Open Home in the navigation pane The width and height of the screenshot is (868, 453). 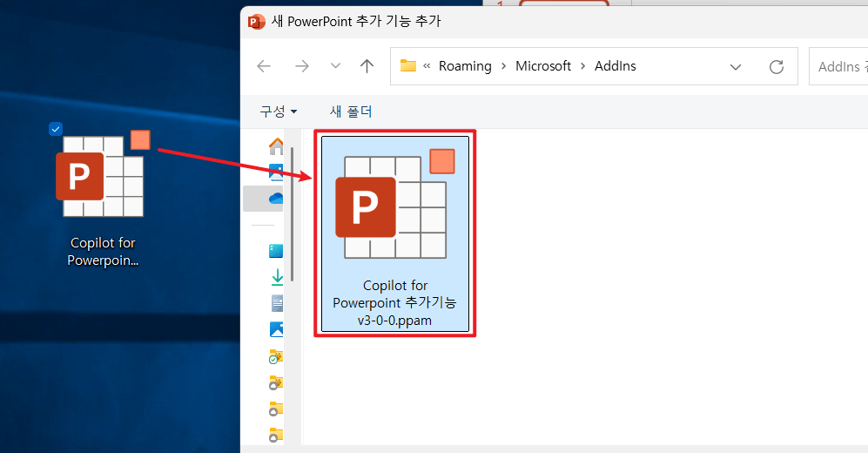tap(276, 146)
